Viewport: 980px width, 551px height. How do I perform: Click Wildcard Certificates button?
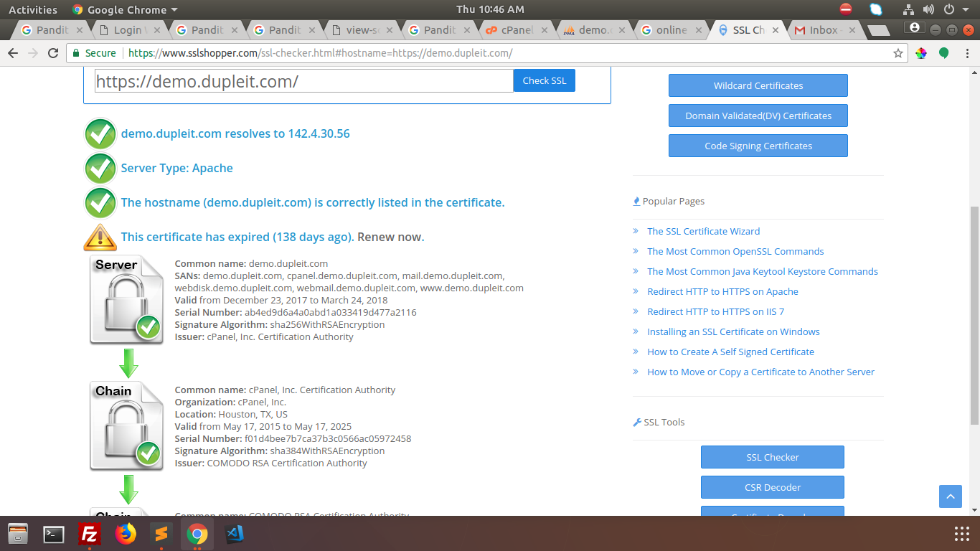point(758,85)
